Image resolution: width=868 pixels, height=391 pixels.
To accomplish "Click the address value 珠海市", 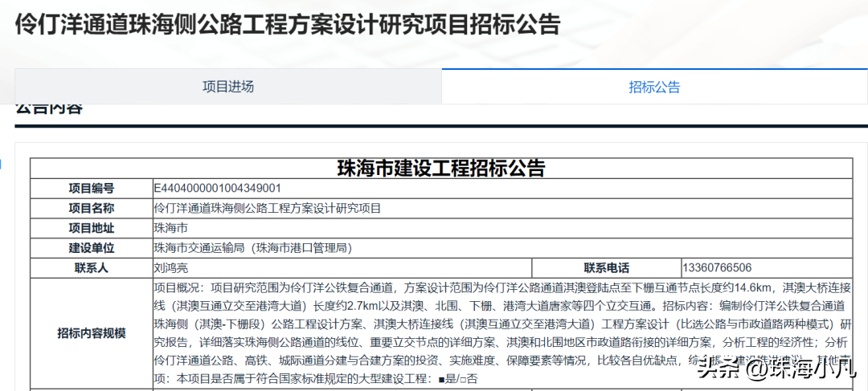I will [173, 228].
